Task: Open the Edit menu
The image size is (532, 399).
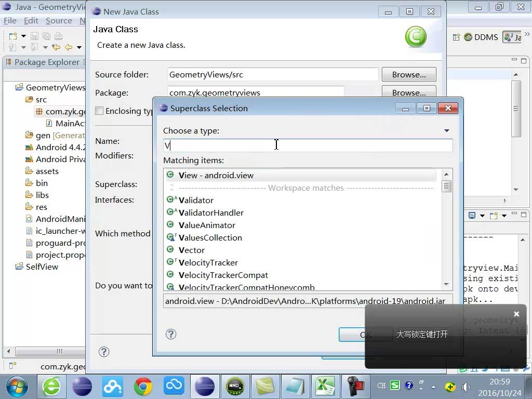Action: click(x=31, y=21)
